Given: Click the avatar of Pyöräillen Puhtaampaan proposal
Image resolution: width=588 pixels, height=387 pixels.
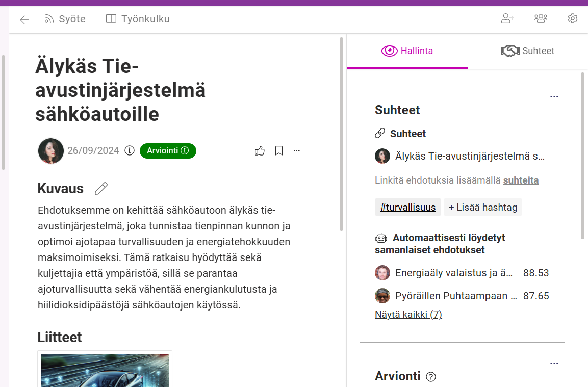Looking at the screenshot, I should 382,296.
